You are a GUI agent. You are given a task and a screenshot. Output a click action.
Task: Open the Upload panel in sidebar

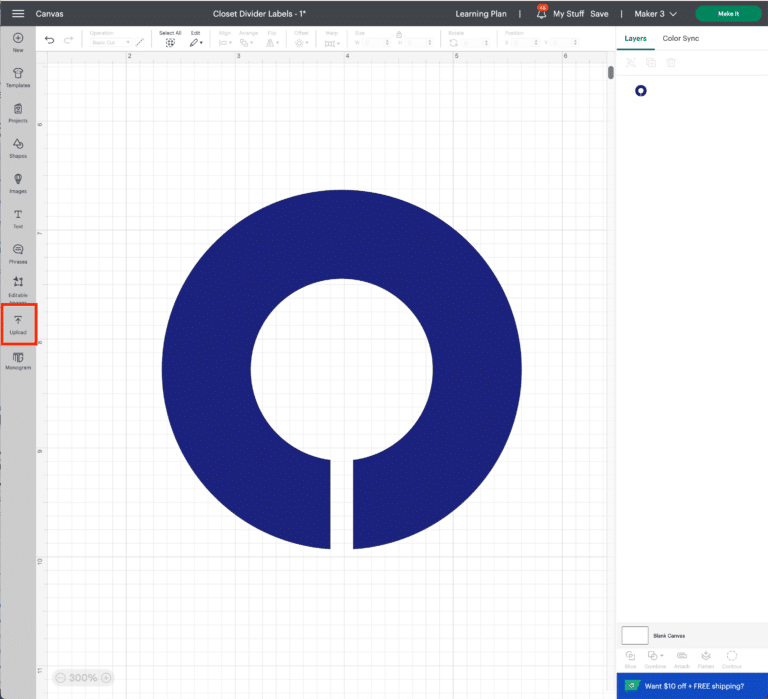[18, 324]
